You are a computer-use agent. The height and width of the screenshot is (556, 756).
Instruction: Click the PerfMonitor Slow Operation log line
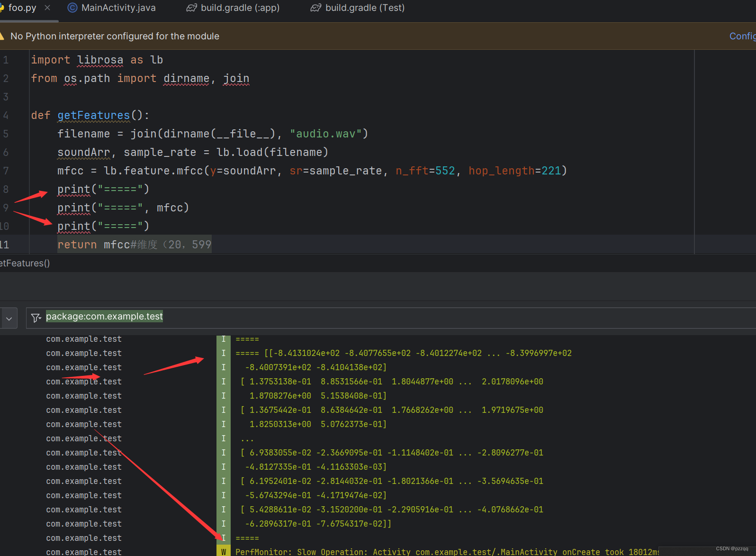(447, 552)
